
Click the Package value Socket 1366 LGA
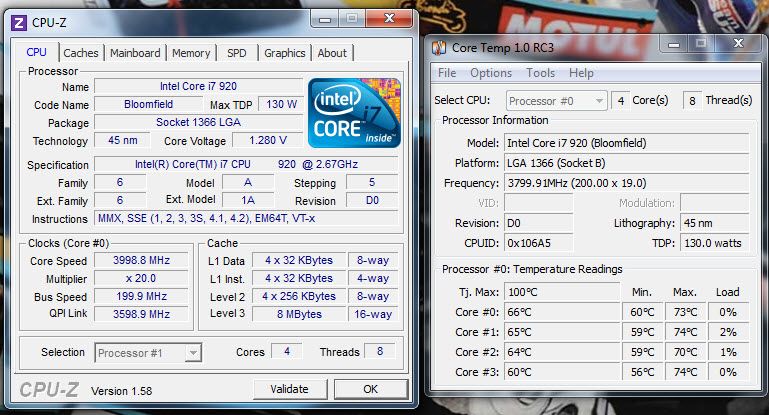(198, 122)
